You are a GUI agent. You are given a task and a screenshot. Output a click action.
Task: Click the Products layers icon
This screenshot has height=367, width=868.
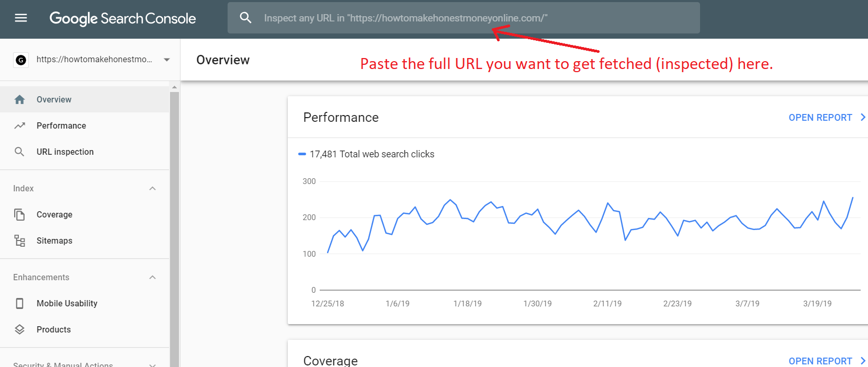pos(20,329)
